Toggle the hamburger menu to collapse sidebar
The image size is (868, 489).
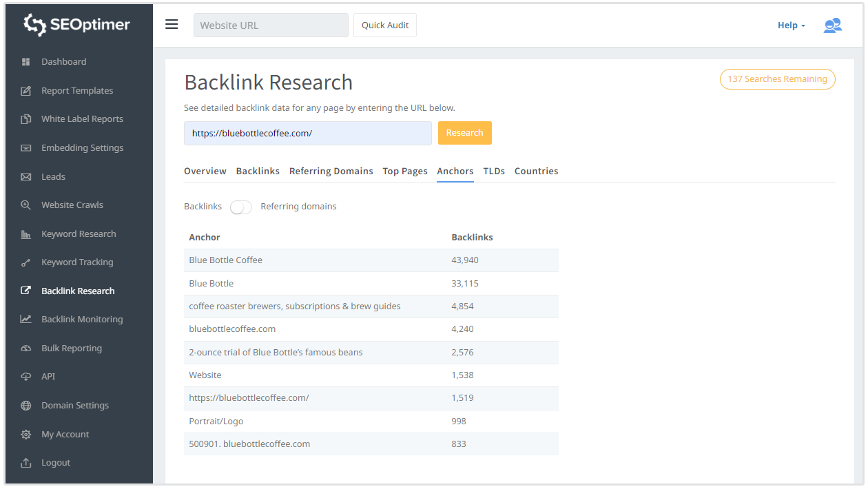(172, 25)
